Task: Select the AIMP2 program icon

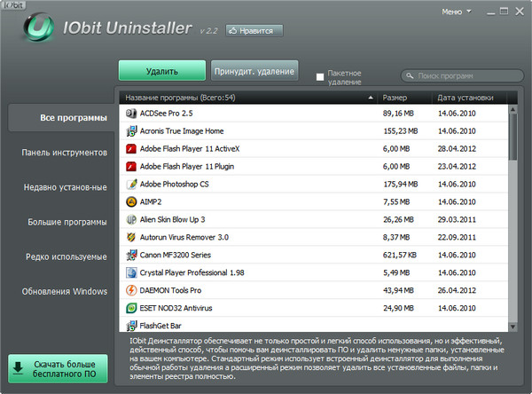Action: tap(131, 202)
